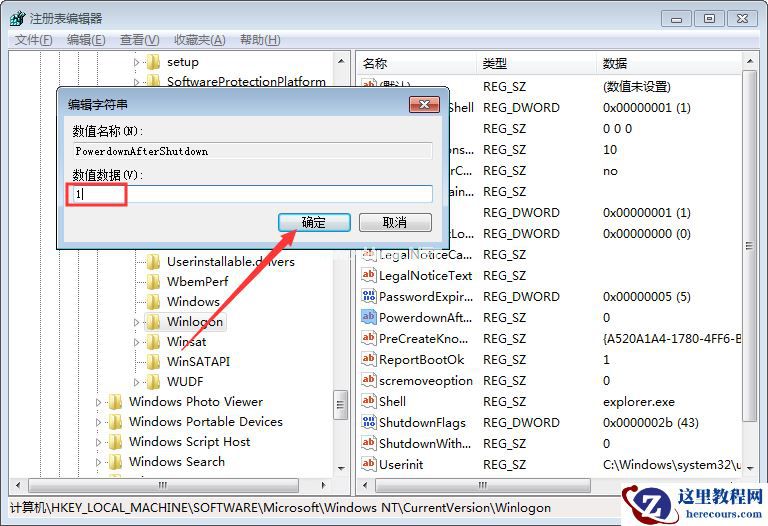Click the Windows folder icon in tree

coord(153,302)
